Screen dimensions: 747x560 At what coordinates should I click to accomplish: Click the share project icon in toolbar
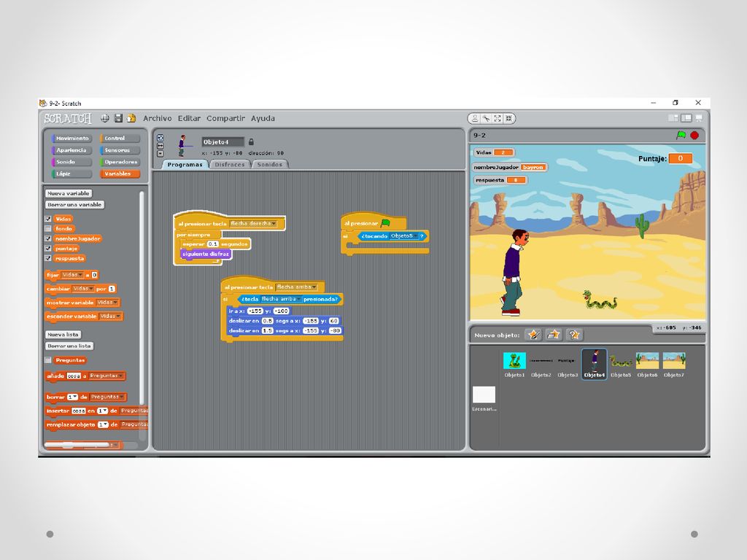pyautogui.click(x=131, y=118)
